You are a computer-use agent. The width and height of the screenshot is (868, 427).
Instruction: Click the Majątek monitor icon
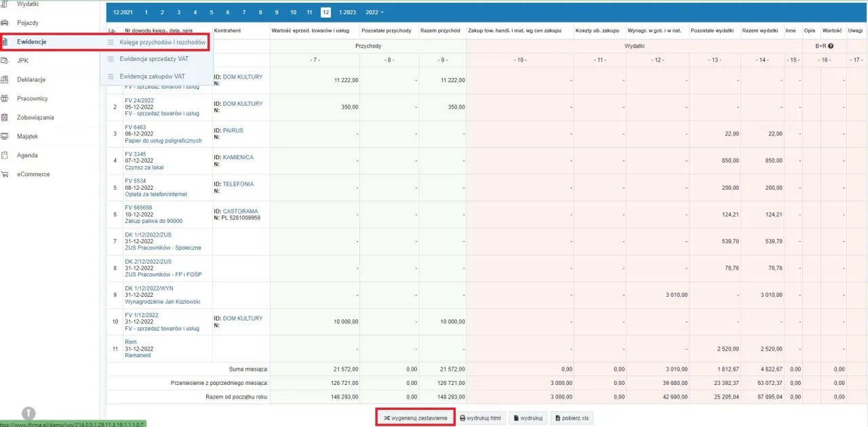(5, 137)
